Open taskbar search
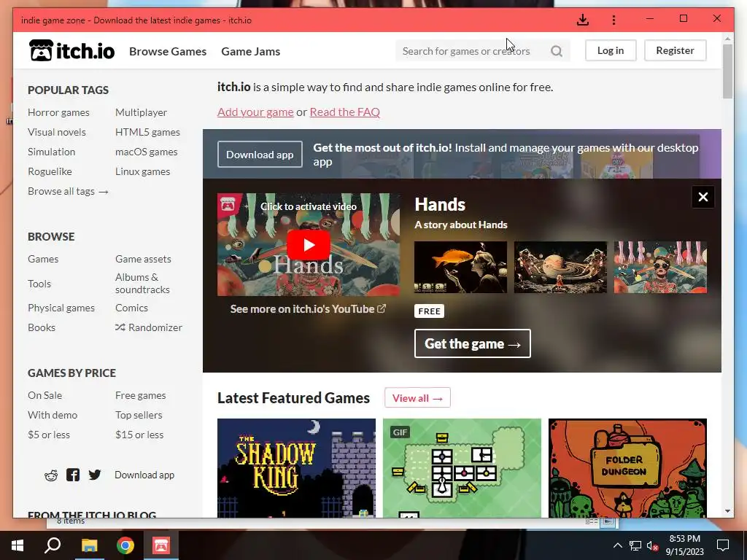Viewport: 747px width, 560px height. 53,545
